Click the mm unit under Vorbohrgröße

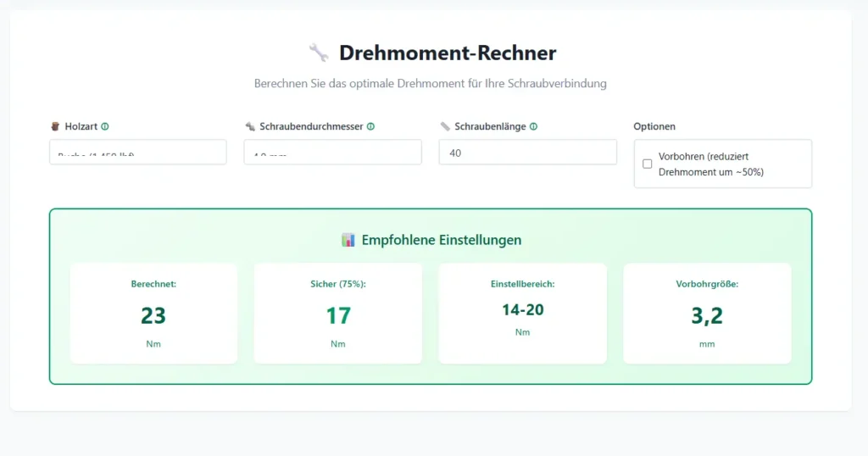(707, 343)
